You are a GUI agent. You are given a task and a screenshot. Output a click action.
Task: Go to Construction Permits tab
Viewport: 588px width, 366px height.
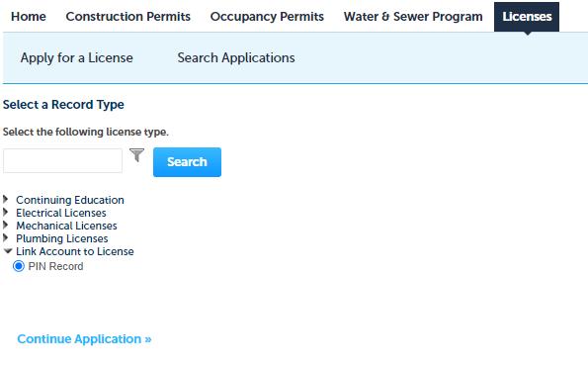click(128, 17)
